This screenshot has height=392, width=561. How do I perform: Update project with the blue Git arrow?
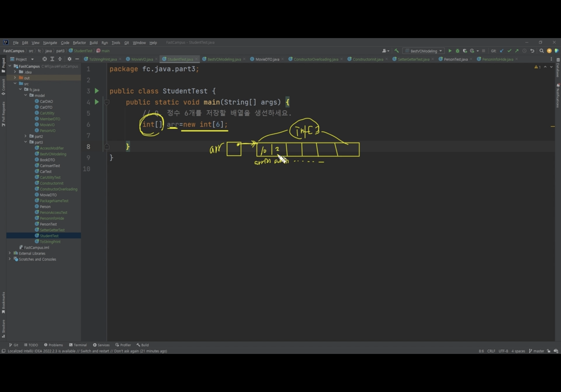(x=501, y=51)
